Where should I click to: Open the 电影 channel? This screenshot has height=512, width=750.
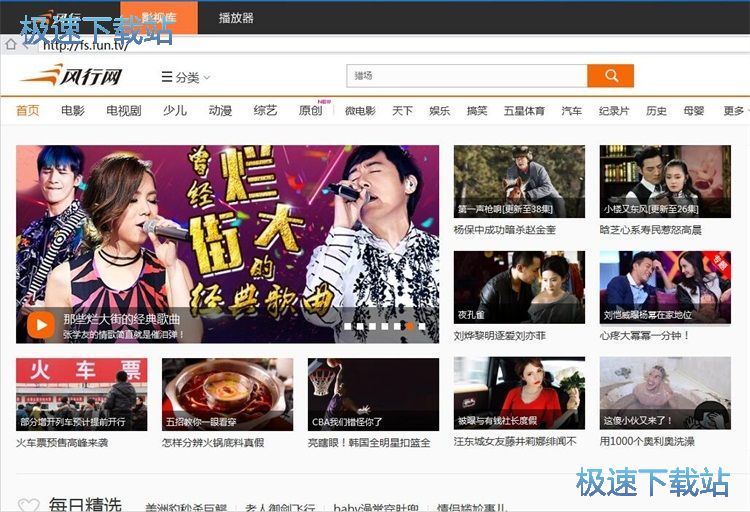click(x=73, y=111)
